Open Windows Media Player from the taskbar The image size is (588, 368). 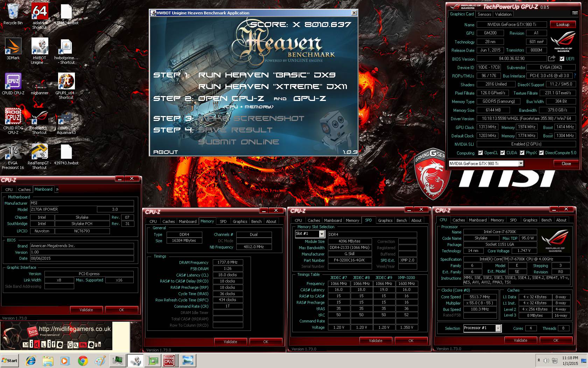(65, 361)
